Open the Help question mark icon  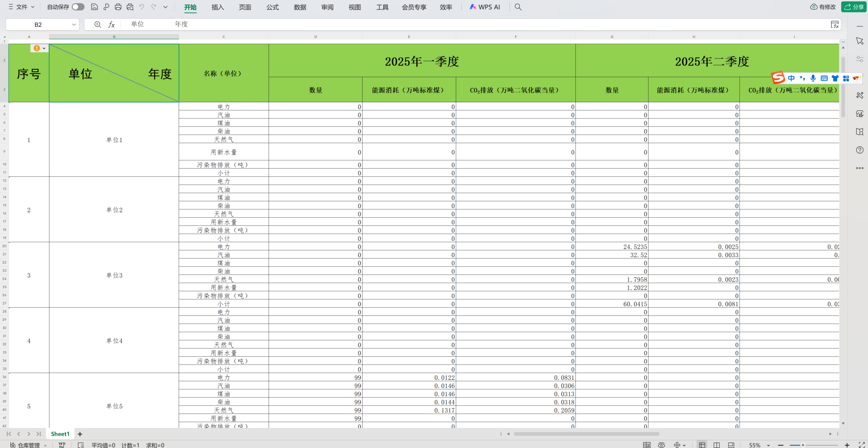[x=860, y=150]
